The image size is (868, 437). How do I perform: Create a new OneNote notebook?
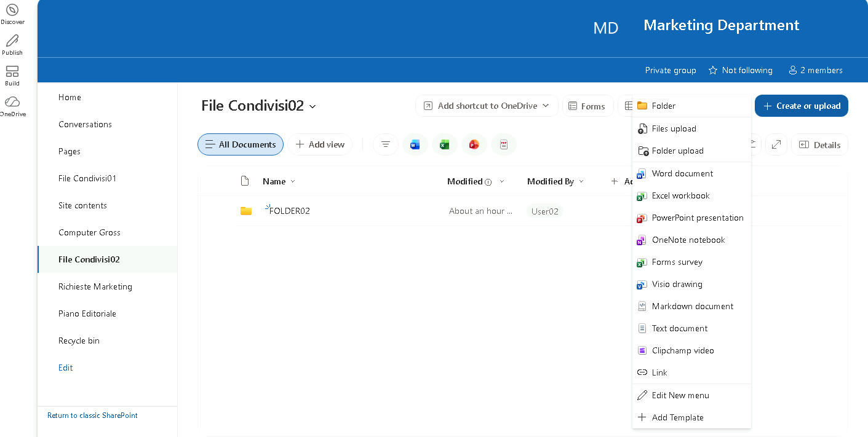[x=691, y=240]
